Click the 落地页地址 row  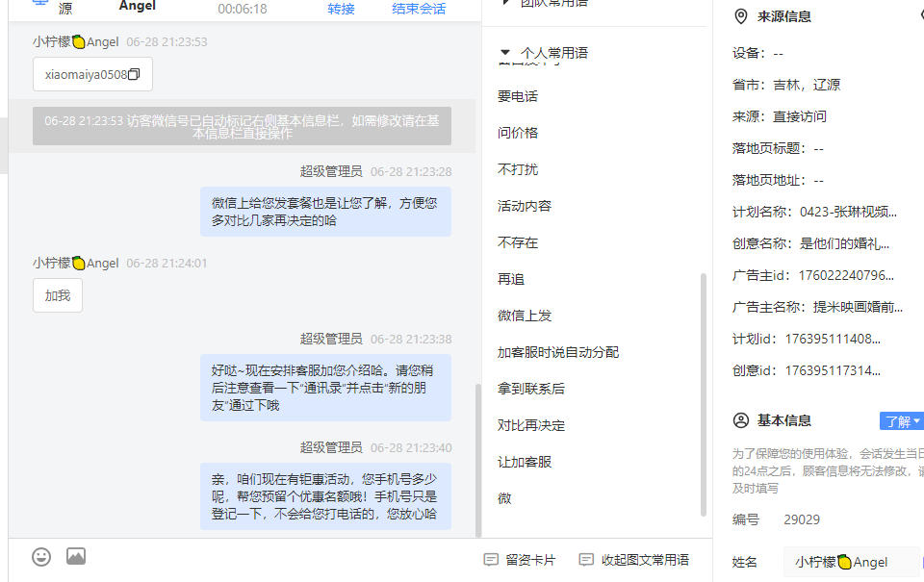[778, 180]
